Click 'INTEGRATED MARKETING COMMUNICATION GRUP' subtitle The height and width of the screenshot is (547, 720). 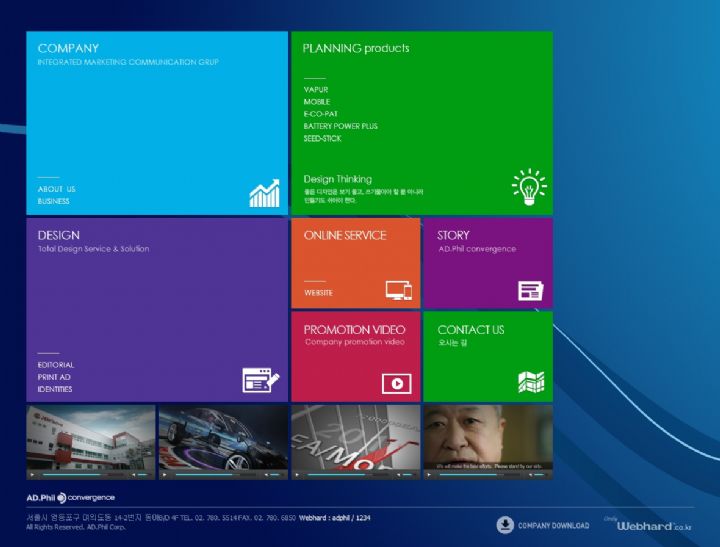[x=128, y=62]
